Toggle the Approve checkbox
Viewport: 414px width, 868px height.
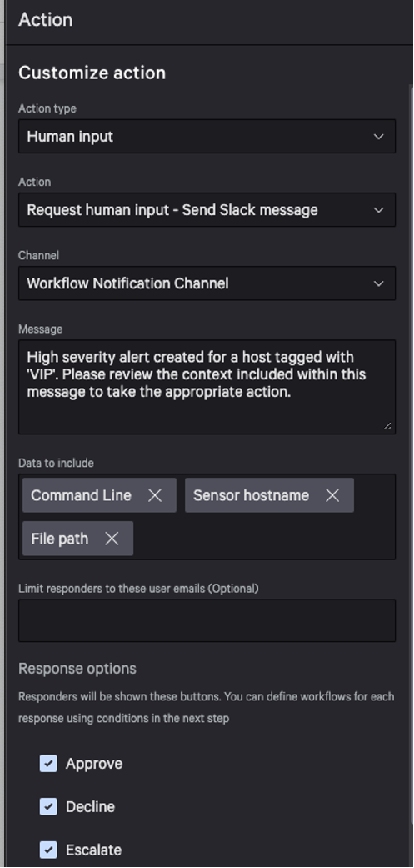[x=48, y=764]
